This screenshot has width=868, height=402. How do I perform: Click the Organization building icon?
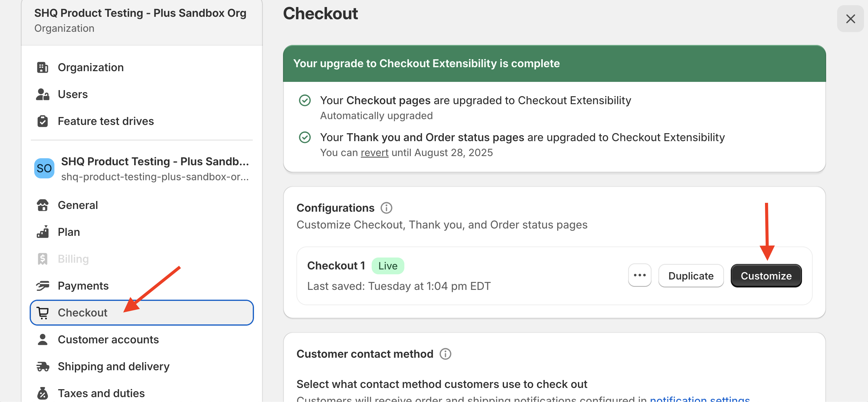42,67
